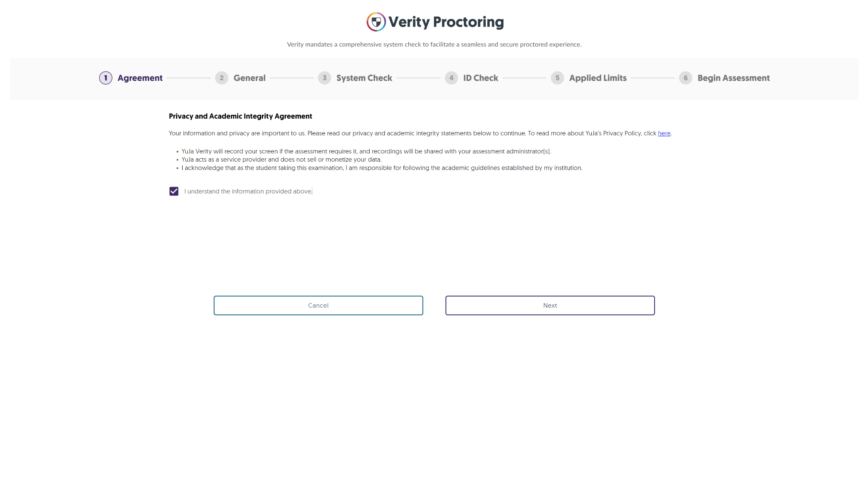Click the Applied Limits step 5 icon
This screenshot has width=868, height=488.
point(557,77)
